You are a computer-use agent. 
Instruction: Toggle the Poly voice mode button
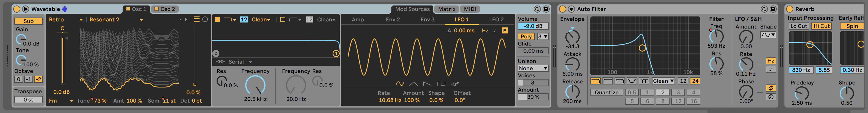tap(526, 36)
